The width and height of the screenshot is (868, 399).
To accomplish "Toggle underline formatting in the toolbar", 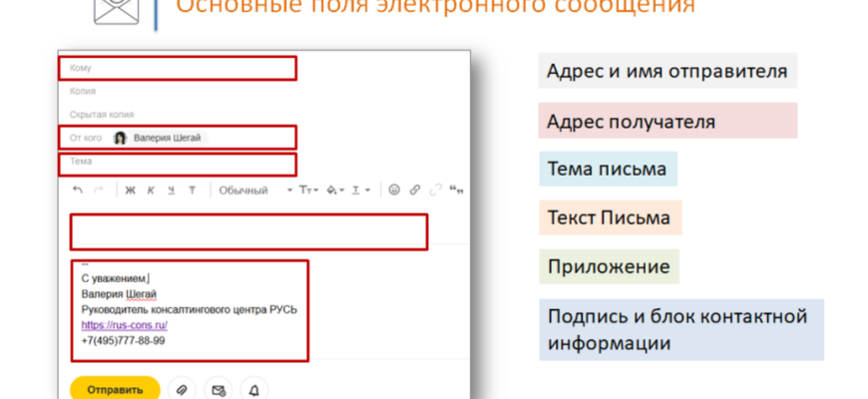I will tap(171, 190).
